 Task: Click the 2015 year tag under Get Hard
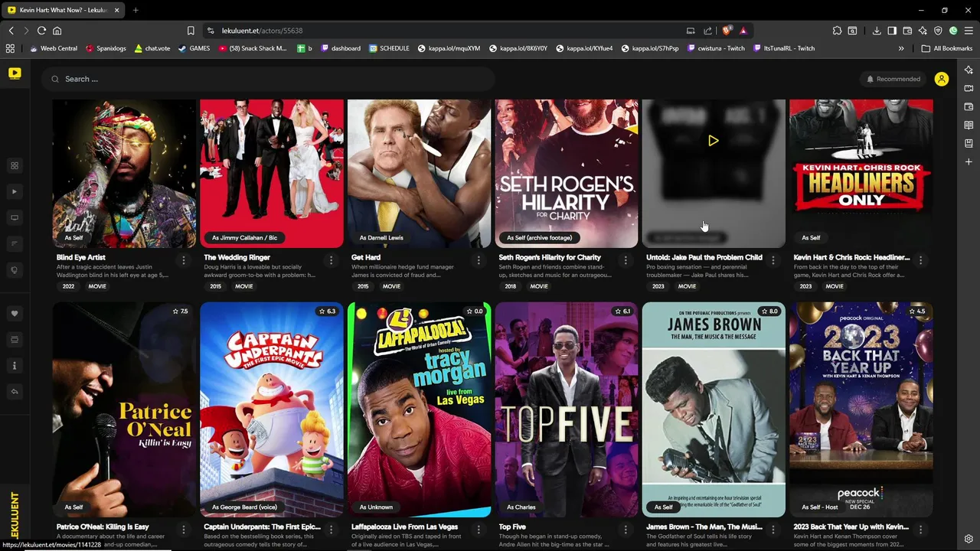tap(363, 286)
